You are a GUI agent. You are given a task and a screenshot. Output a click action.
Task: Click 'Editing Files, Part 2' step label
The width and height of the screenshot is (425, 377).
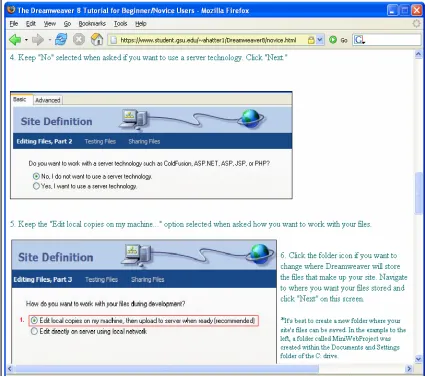coord(44,141)
